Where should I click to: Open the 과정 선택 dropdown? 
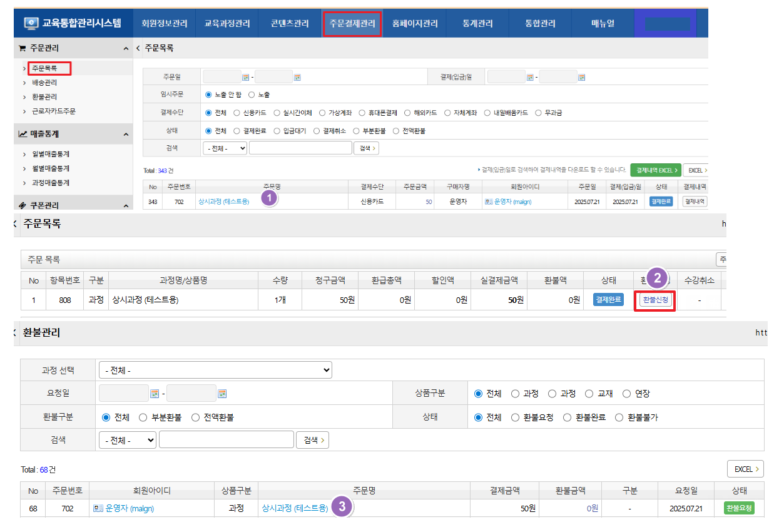(x=215, y=371)
